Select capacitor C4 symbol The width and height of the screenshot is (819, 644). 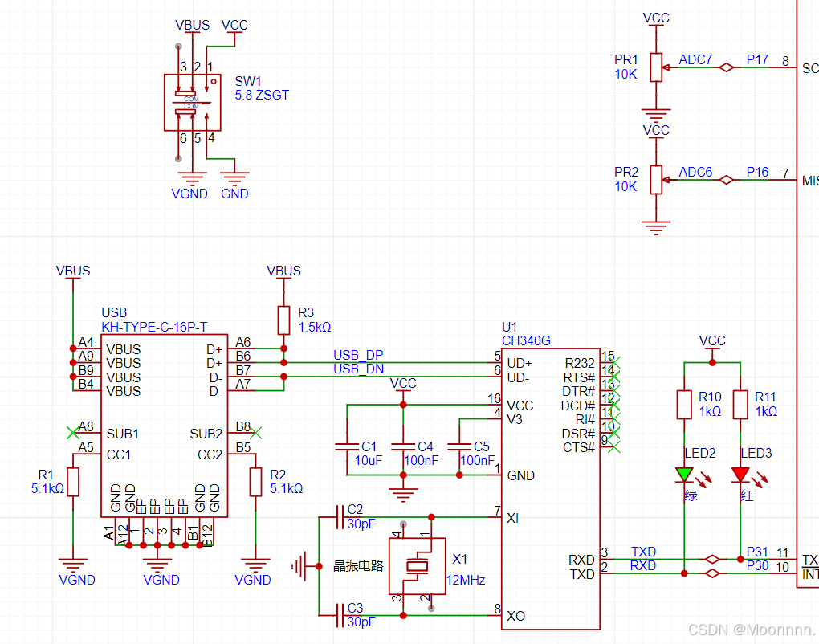403,447
